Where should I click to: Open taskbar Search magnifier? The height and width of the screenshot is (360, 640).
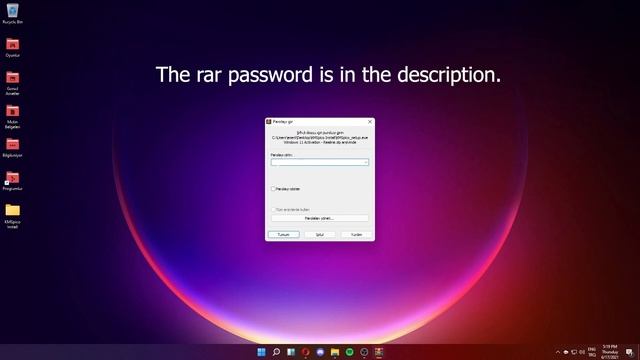click(x=276, y=352)
